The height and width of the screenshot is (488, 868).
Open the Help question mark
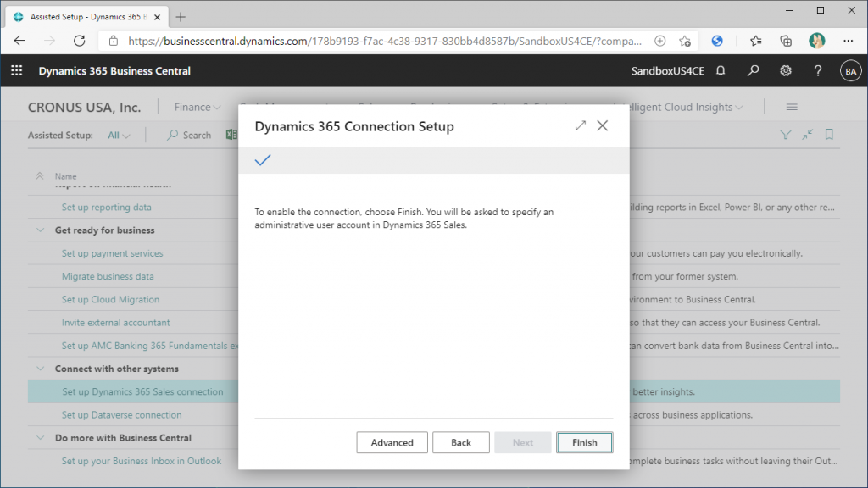pyautogui.click(x=818, y=71)
